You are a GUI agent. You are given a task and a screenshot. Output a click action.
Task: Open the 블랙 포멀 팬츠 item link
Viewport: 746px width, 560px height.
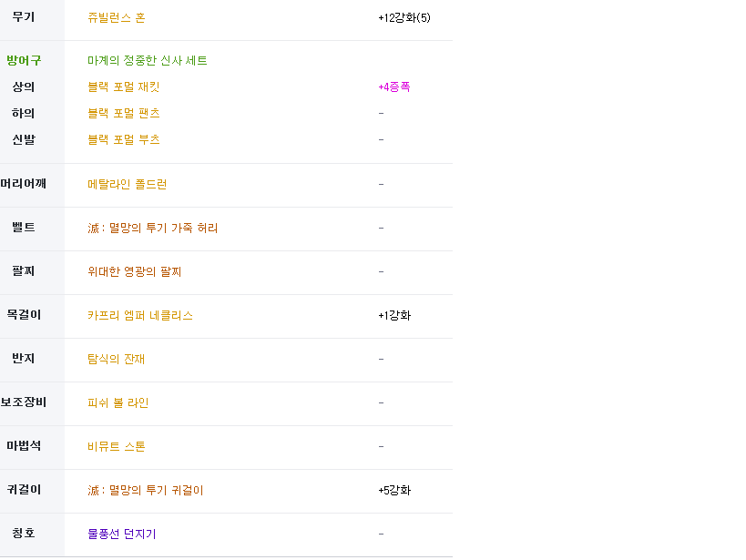point(124,114)
